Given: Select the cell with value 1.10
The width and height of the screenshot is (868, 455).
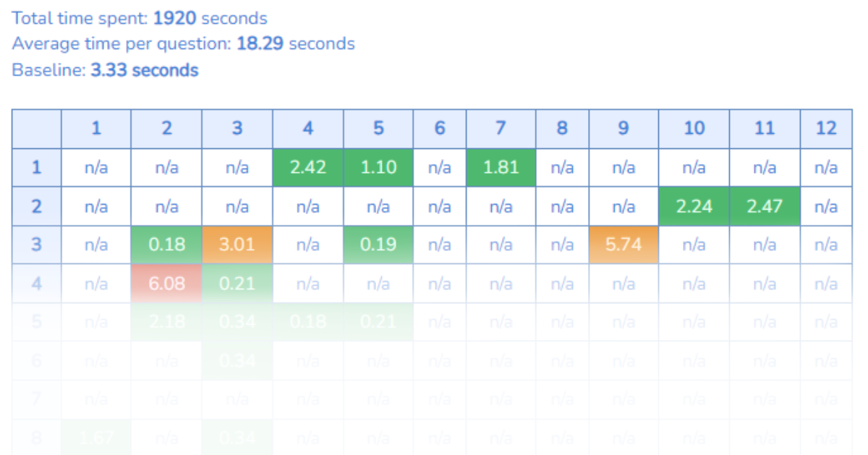Looking at the screenshot, I should (378, 168).
